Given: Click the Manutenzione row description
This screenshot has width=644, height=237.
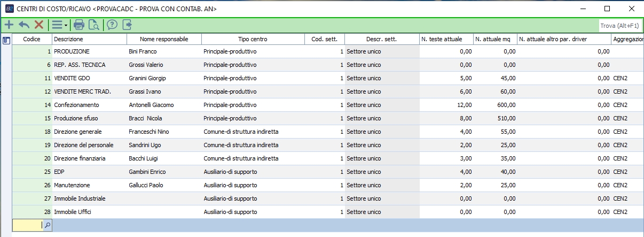Looking at the screenshot, I should [89, 186].
